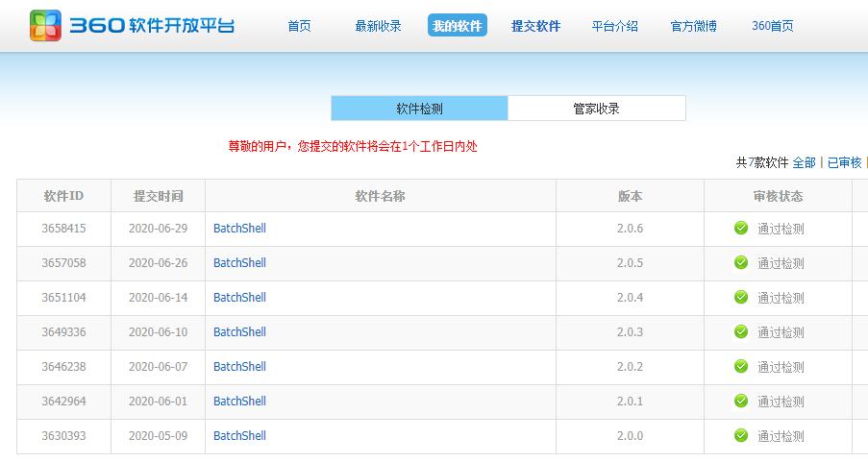
Task: Click 通过检测 status for ID 3630393
Action: point(781,436)
